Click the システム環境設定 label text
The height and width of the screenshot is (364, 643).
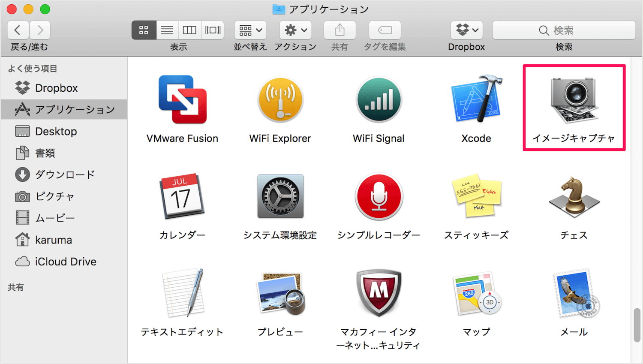(280, 235)
